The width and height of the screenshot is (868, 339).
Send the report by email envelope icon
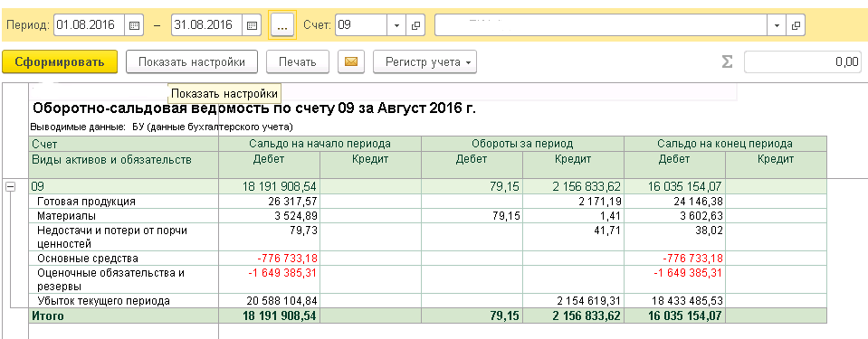(x=351, y=62)
